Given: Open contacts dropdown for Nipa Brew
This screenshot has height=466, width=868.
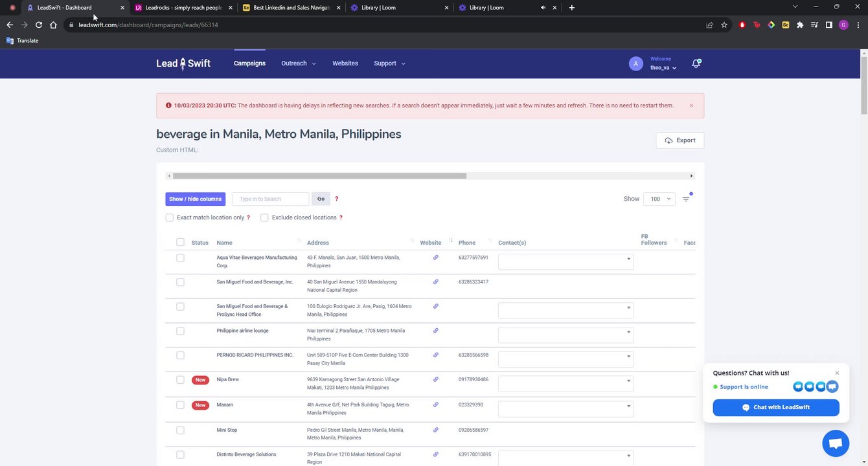Looking at the screenshot, I should point(565,383).
